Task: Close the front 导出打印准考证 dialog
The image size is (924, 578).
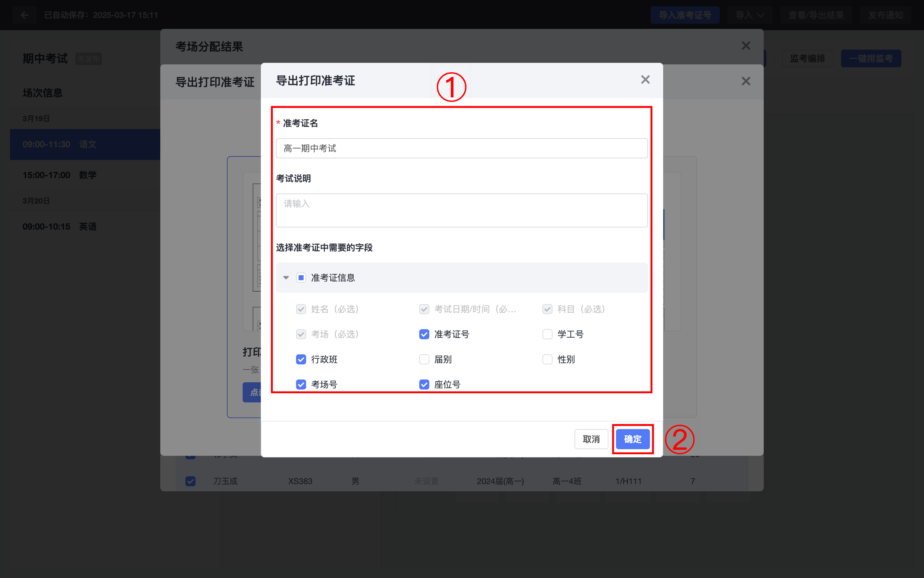Action: 645,79
